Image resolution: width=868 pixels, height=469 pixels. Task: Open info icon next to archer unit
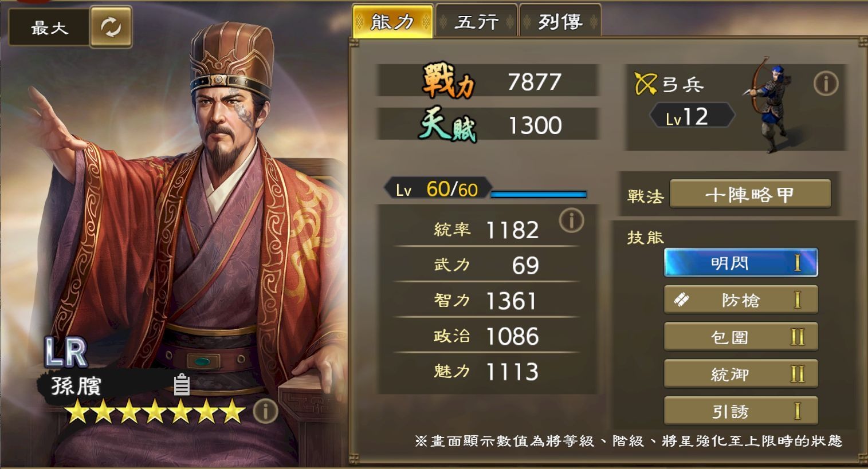pos(826,84)
